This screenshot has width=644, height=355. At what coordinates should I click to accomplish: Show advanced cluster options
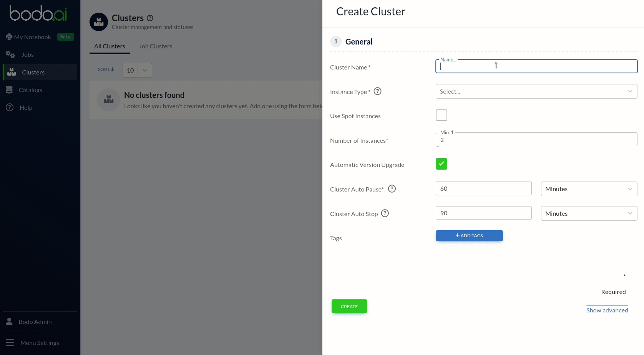(x=607, y=310)
